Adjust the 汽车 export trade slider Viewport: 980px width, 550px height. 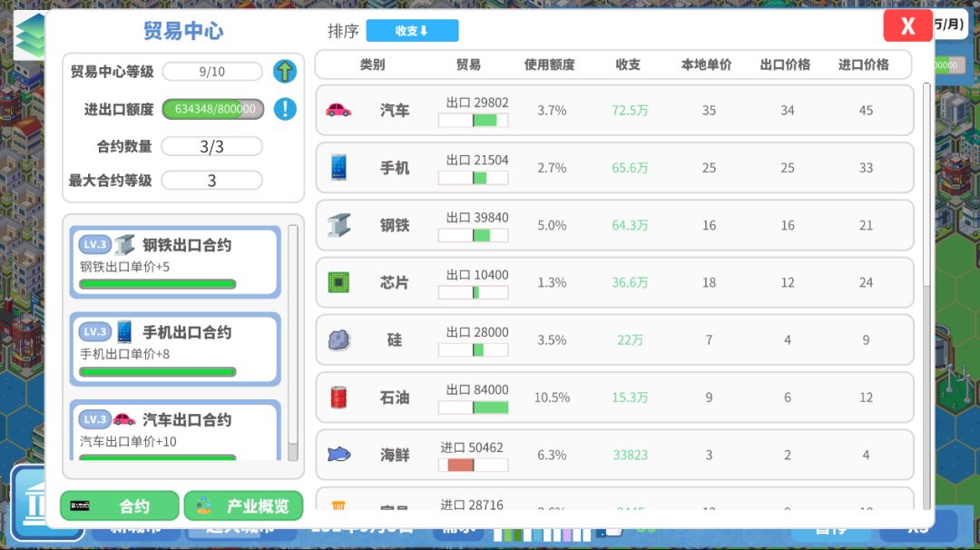click(473, 120)
